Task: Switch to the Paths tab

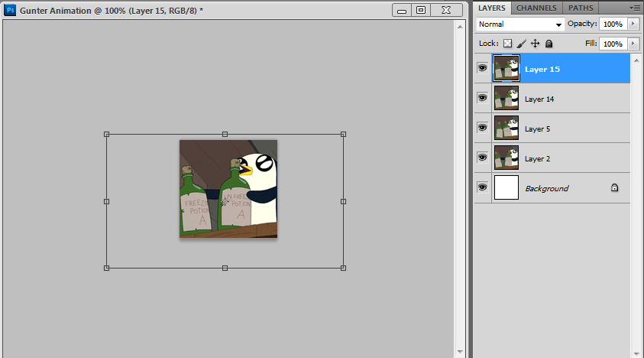Action: click(x=581, y=8)
